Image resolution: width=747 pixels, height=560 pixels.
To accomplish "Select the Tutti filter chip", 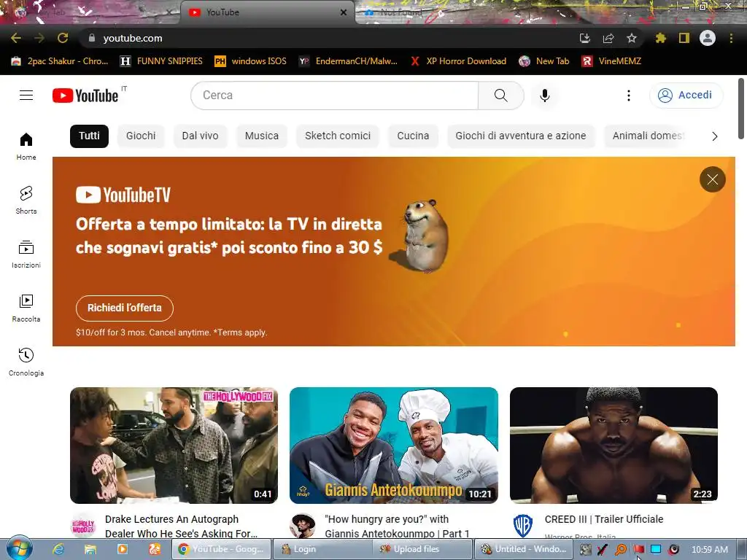I will [x=89, y=136].
